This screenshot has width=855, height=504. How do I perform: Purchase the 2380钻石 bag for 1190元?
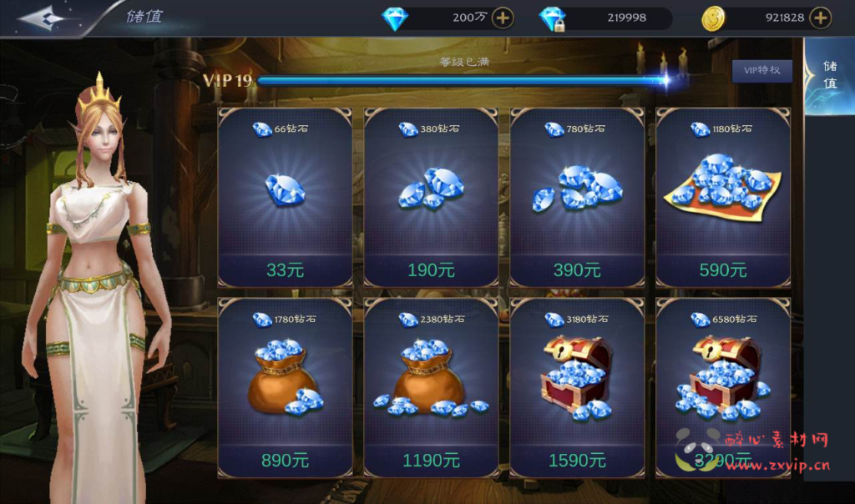tap(431, 388)
